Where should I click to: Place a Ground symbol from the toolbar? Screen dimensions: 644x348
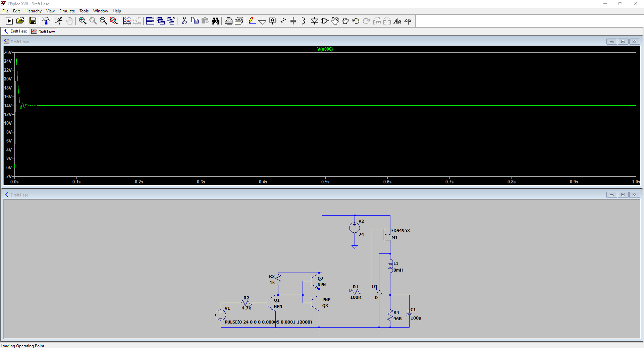[262, 21]
